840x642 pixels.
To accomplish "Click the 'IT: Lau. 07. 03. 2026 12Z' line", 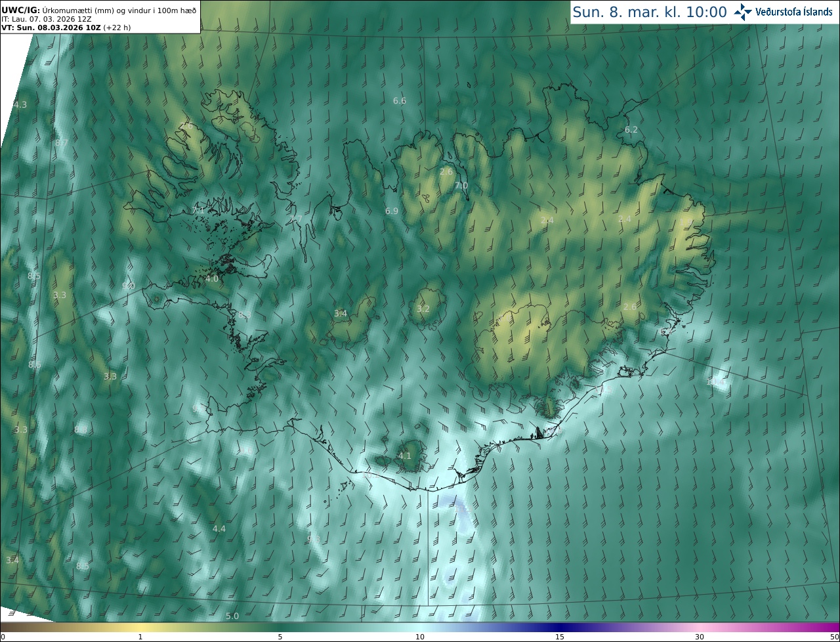I will (46, 19).
